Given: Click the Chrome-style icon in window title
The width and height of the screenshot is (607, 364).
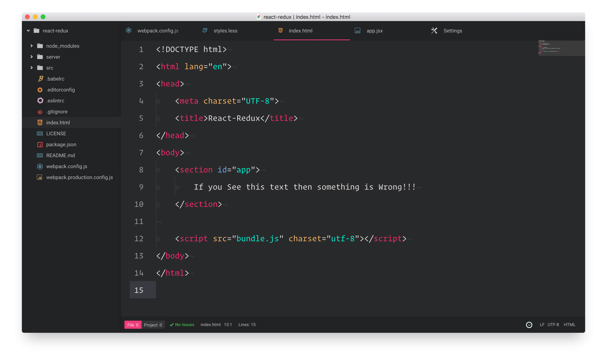Looking at the screenshot, I should pyautogui.click(x=259, y=17).
